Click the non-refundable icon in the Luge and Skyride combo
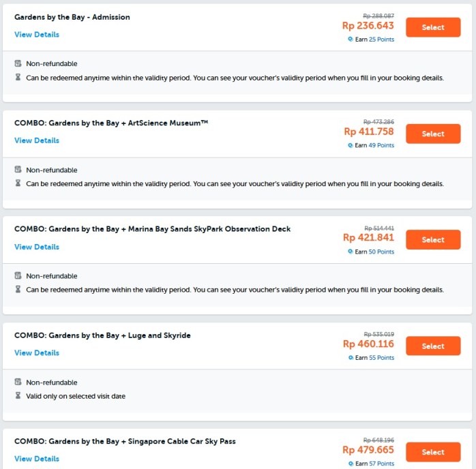Image resolution: width=476 pixels, height=469 pixels. 18,382
